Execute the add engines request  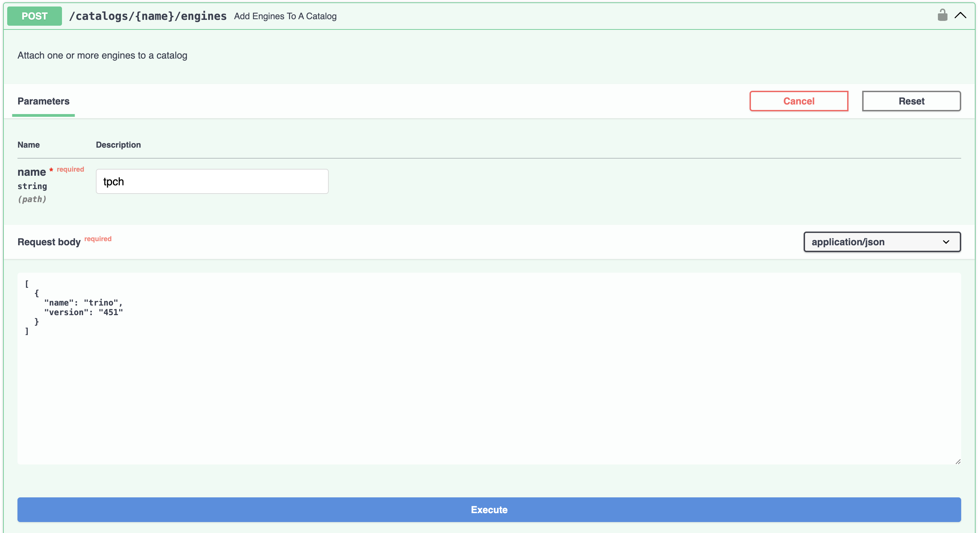coord(489,510)
